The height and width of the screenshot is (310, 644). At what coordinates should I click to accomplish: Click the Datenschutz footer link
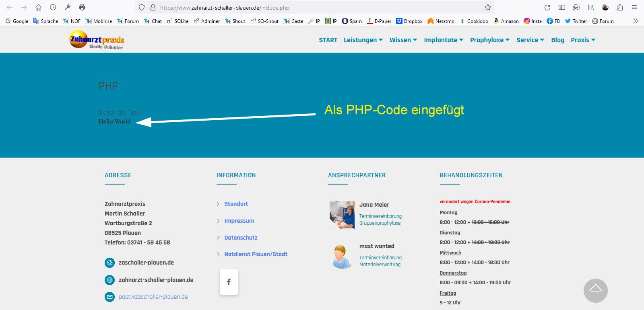241,238
